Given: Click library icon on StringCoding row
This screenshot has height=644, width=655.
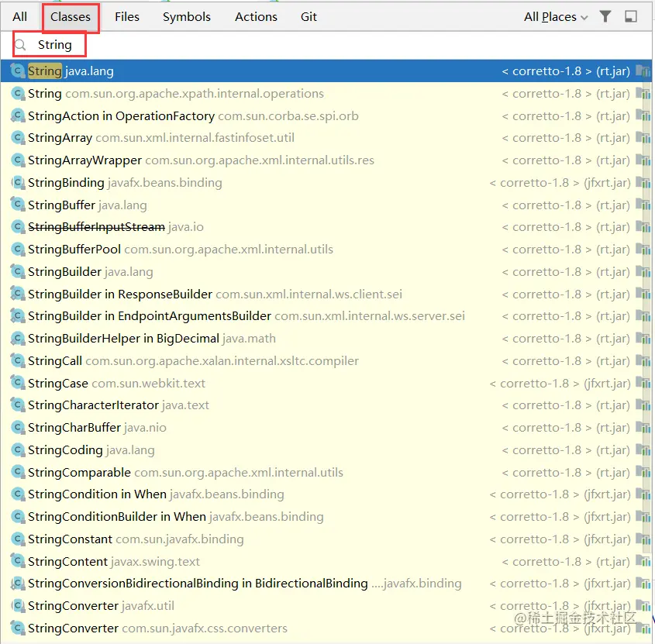Looking at the screenshot, I should tap(643, 450).
